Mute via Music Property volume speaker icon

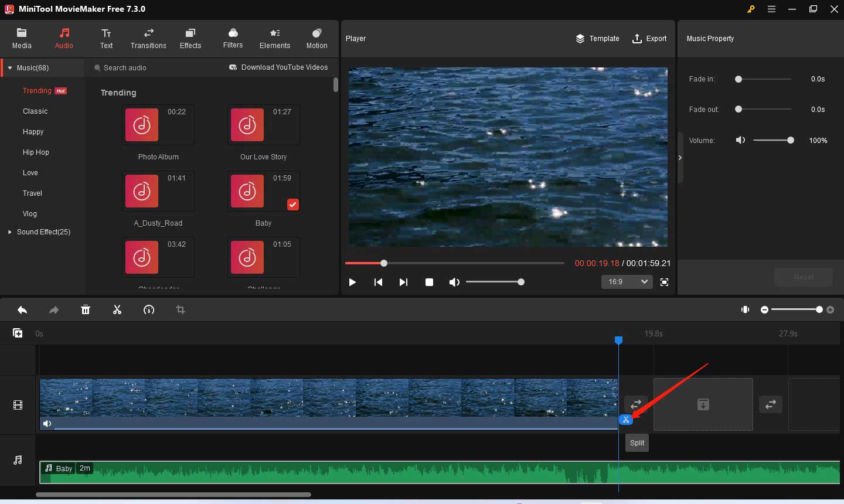741,141
